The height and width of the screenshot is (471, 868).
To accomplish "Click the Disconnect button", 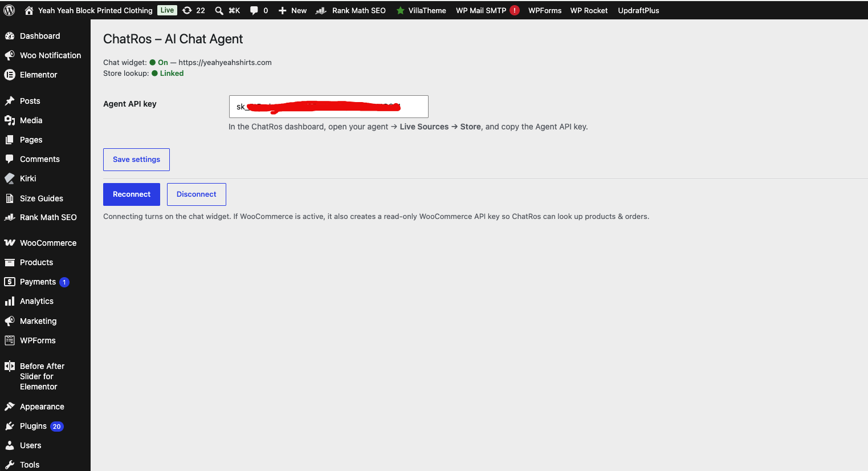I will coord(197,194).
